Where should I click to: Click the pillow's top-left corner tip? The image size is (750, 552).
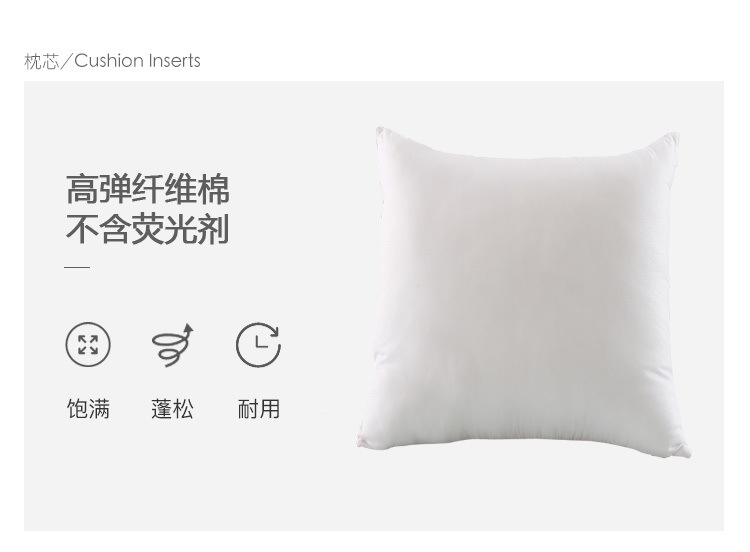(x=380, y=130)
